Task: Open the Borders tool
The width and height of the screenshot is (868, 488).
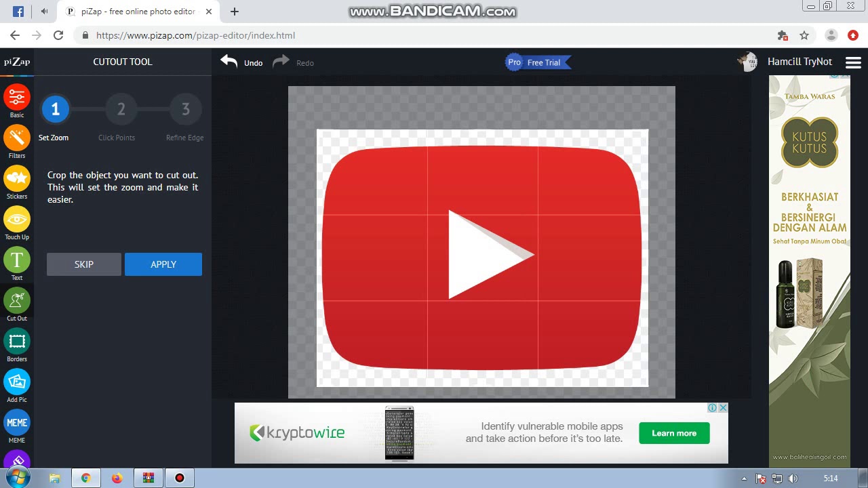Action: click(17, 341)
